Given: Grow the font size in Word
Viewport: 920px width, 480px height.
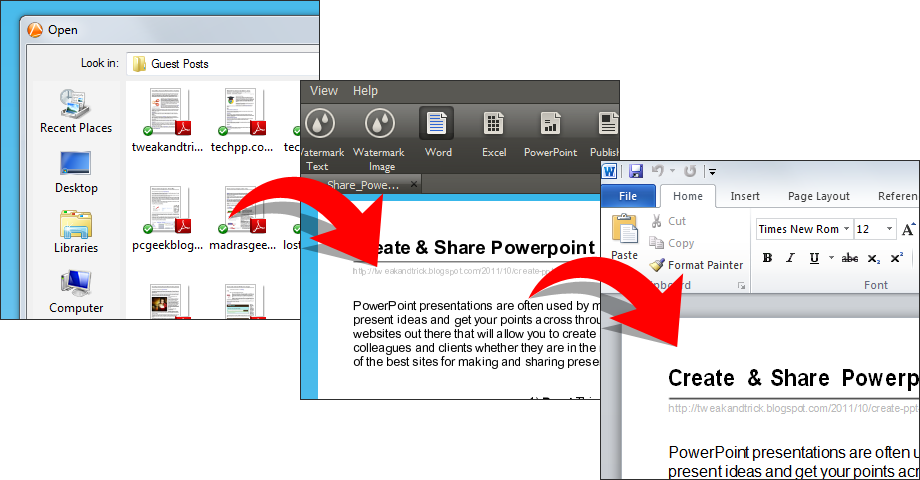Looking at the screenshot, I should coord(908,229).
